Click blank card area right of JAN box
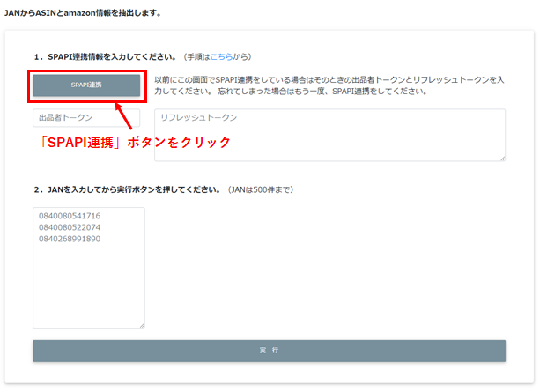Screen dimensions: 540x392 tap(335, 264)
